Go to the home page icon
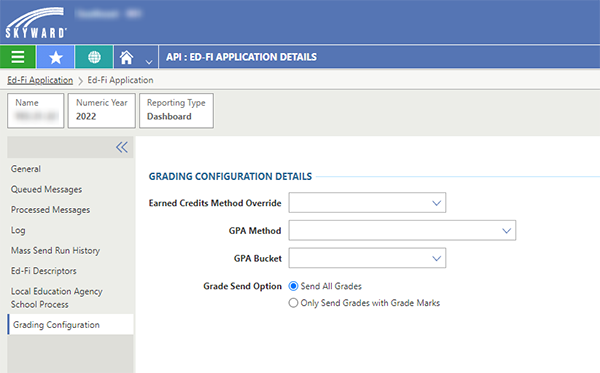This screenshot has width=600, height=373. point(126,57)
